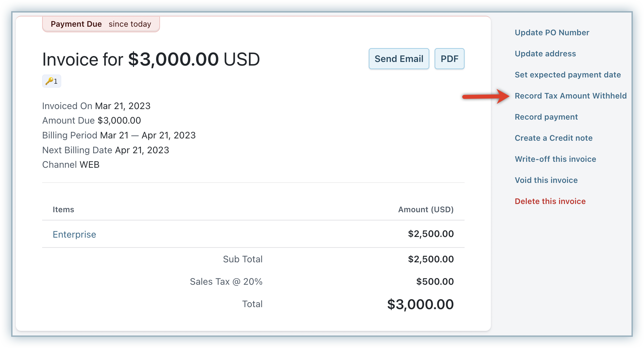Screen dimensions: 644x348
Task: Open Record Tax Amount Withheld
Action: tap(571, 96)
